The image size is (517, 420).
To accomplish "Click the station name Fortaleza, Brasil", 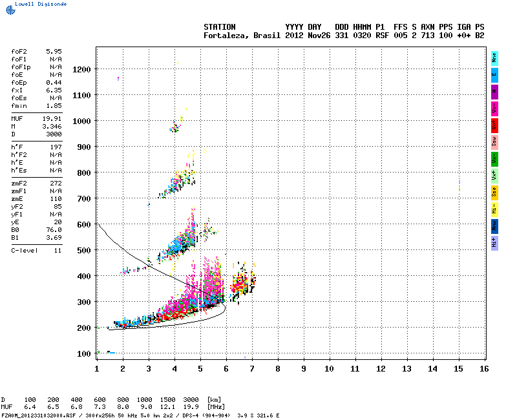I will click(242, 36).
